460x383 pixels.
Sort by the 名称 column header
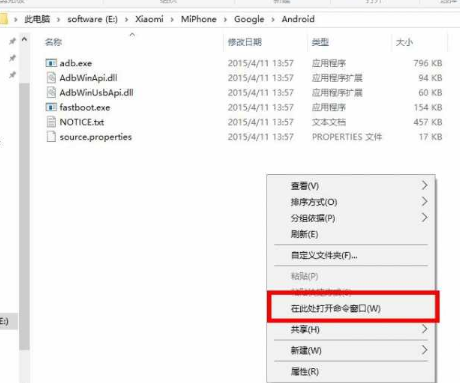click(53, 42)
